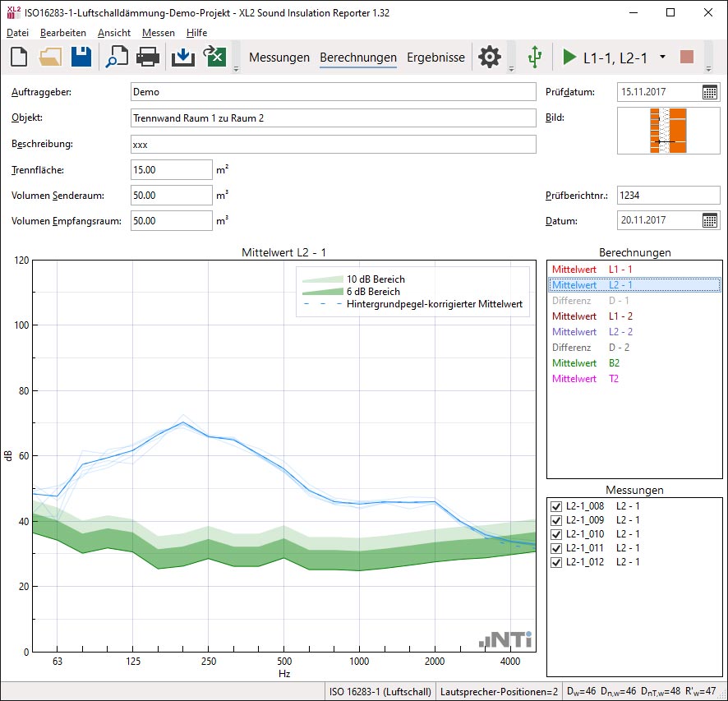Open the Datum calendar picker
The height and width of the screenshot is (701, 728).
click(710, 220)
